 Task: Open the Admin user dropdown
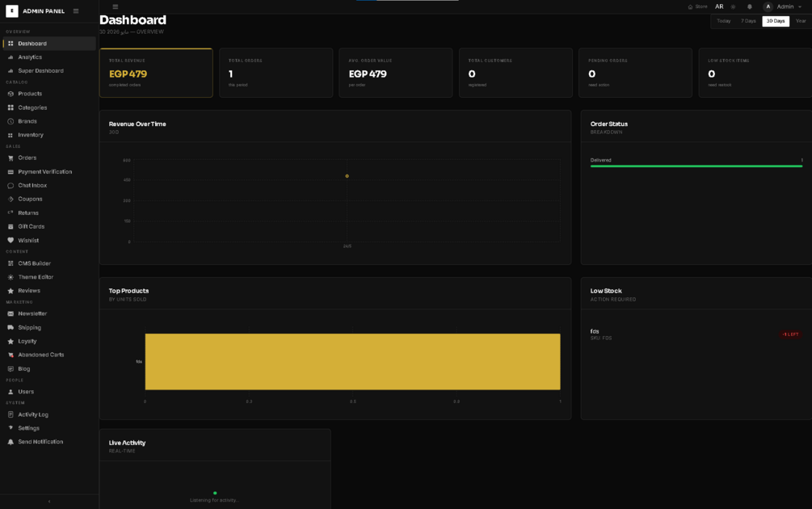click(x=782, y=6)
